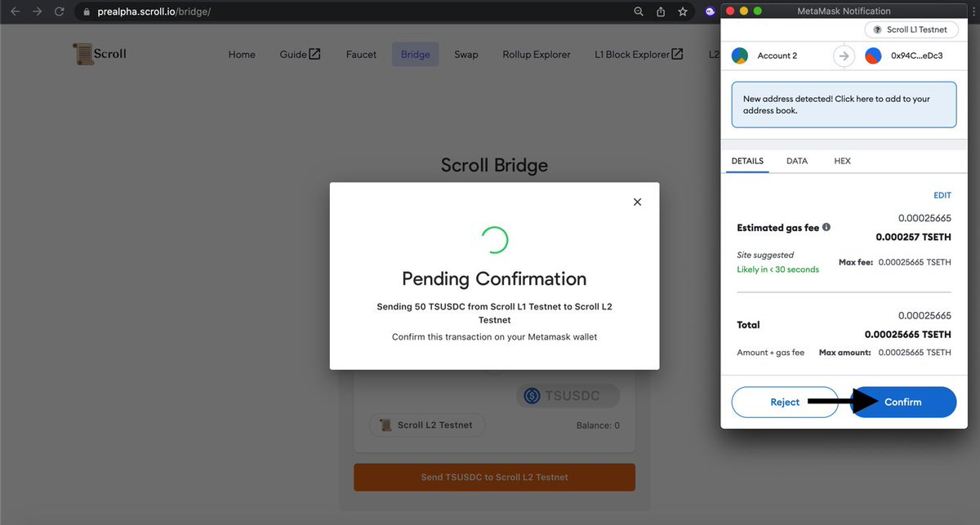Click the browser back arrow

pos(14,12)
